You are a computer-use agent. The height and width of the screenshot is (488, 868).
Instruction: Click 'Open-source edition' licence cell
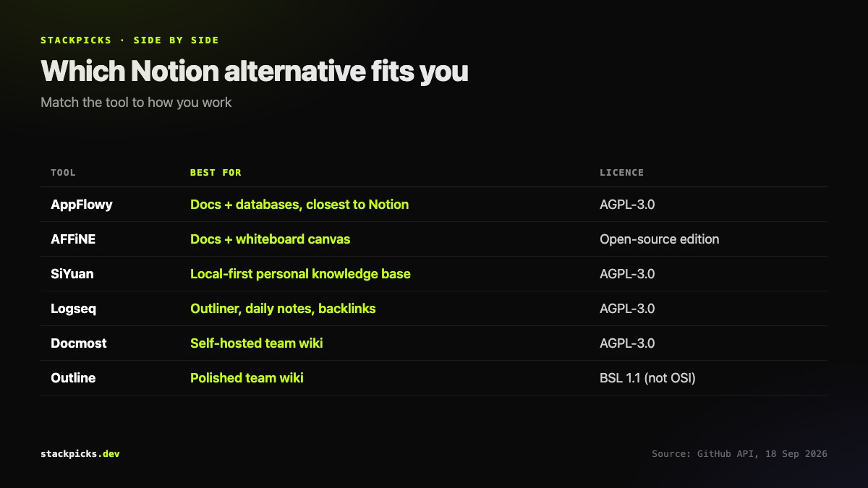[660, 239]
